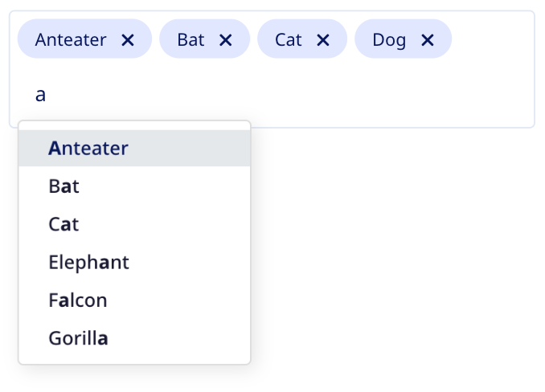Place cursor in the text input containing 'a'
The height and width of the screenshot is (392, 545).
(41, 95)
